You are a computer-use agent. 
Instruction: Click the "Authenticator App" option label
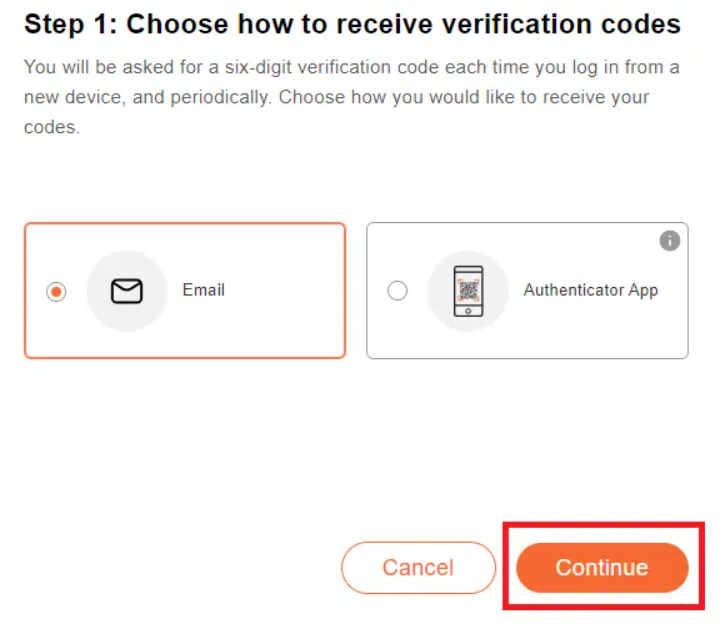point(590,290)
